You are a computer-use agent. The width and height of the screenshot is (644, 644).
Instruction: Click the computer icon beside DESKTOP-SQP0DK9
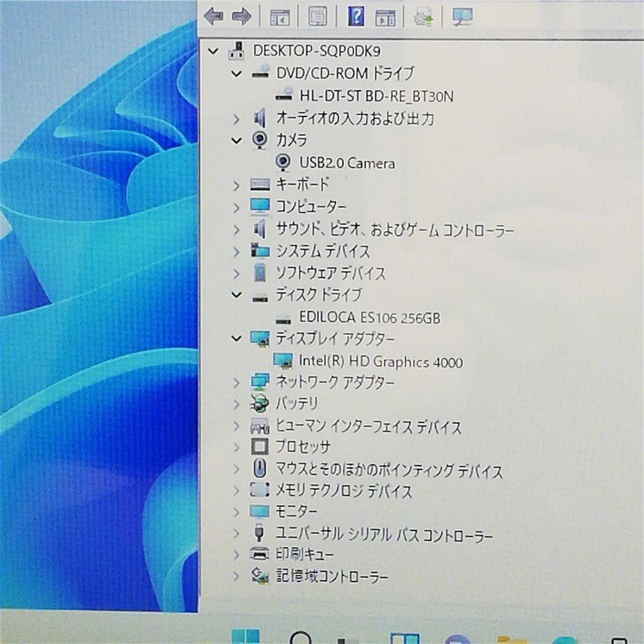click(236, 51)
